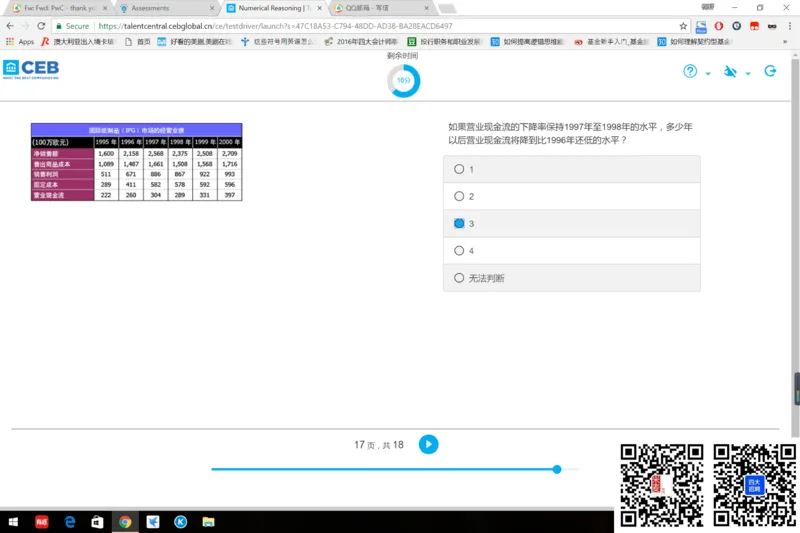Close the Fw: Fwd: PwC browser tab
The width and height of the screenshot is (800, 533).
[x=105, y=8]
